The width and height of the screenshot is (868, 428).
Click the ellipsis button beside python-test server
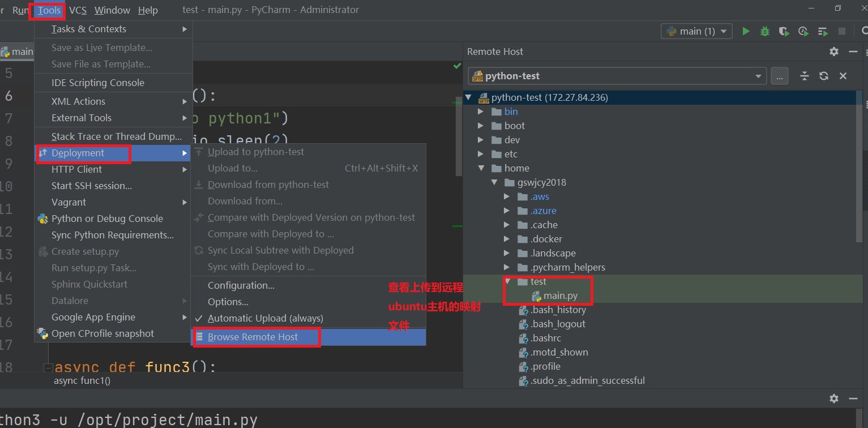click(x=779, y=76)
